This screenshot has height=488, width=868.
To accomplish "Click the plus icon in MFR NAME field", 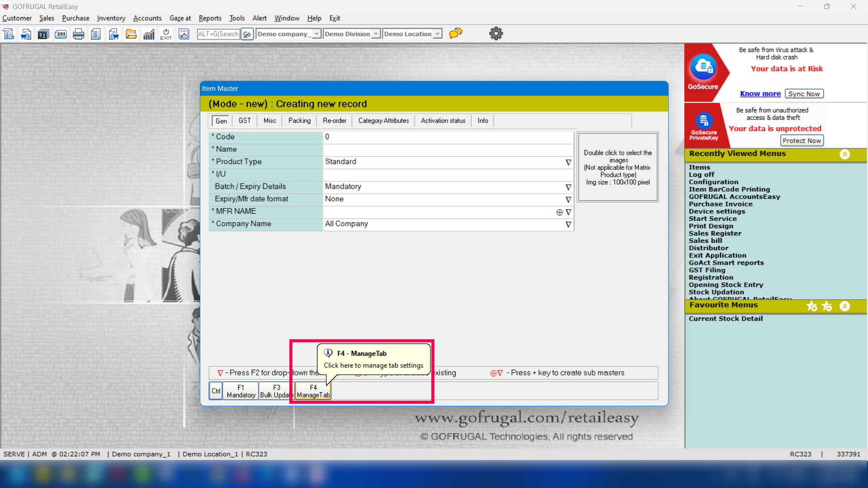I will click(559, 212).
